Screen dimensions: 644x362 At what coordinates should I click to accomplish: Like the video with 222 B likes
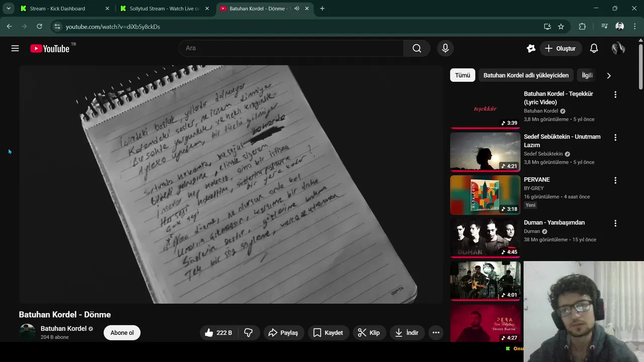click(218, 333)
